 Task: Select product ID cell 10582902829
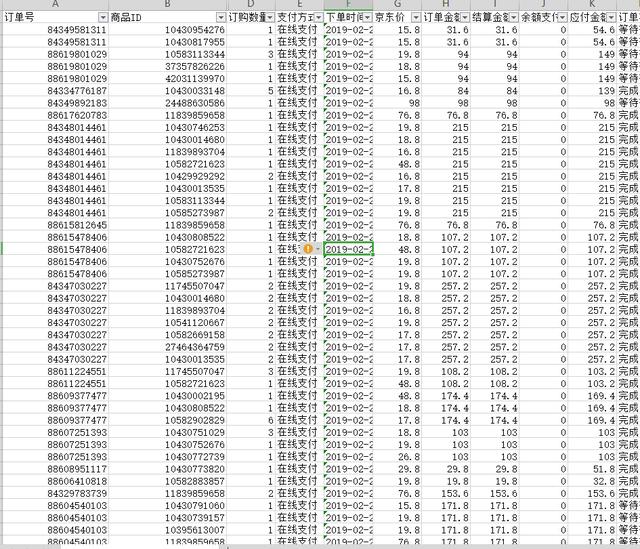[x=167, y=420]
